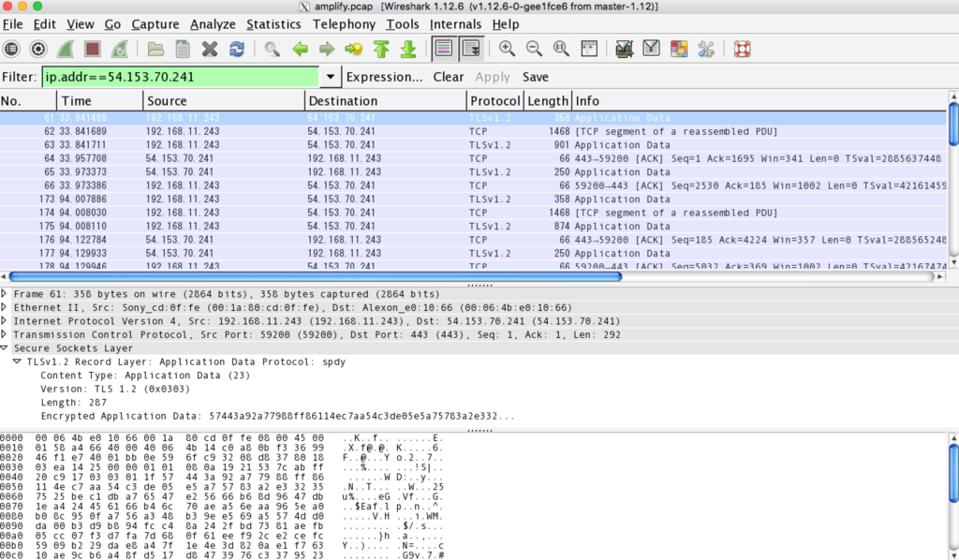The image size is (959, 560).
Task: Sort packets by Protocol column header
Action: (x=494, y=101)
